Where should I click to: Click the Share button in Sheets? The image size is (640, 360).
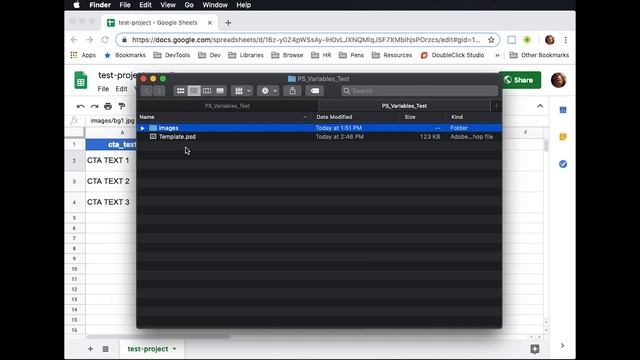(521, 80)
